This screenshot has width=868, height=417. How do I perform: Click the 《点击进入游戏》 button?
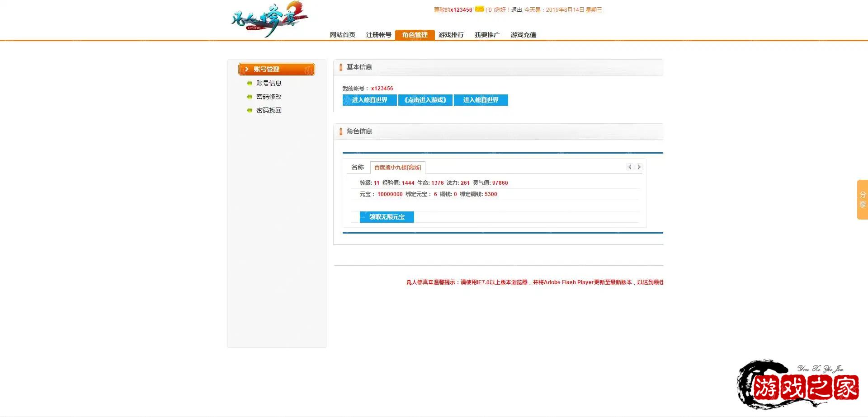click(425, 100)
